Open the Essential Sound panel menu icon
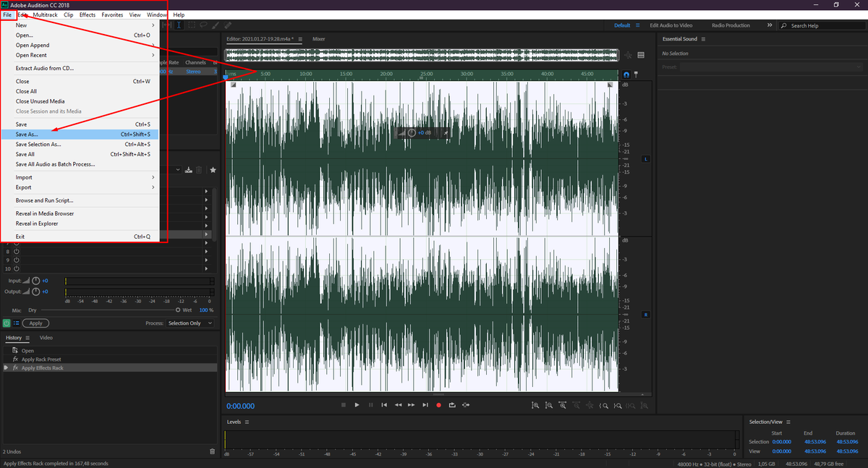 pyautogui.click(x=704, y=39)
